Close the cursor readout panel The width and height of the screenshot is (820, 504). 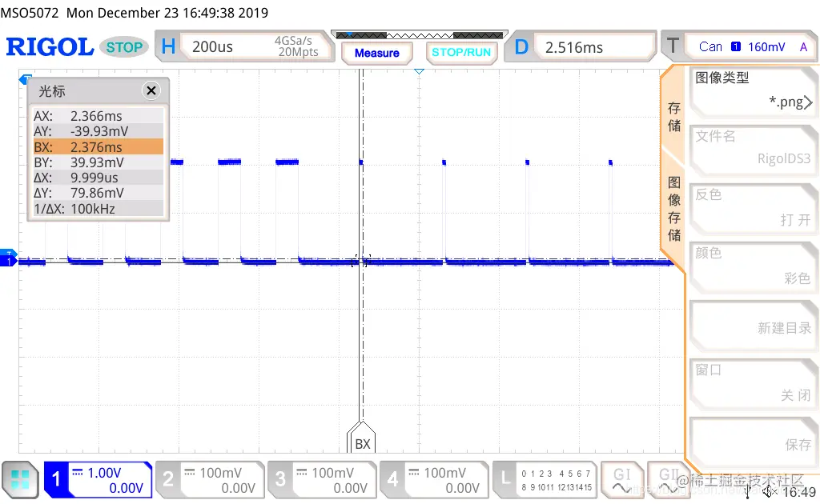tap(151, 91)
